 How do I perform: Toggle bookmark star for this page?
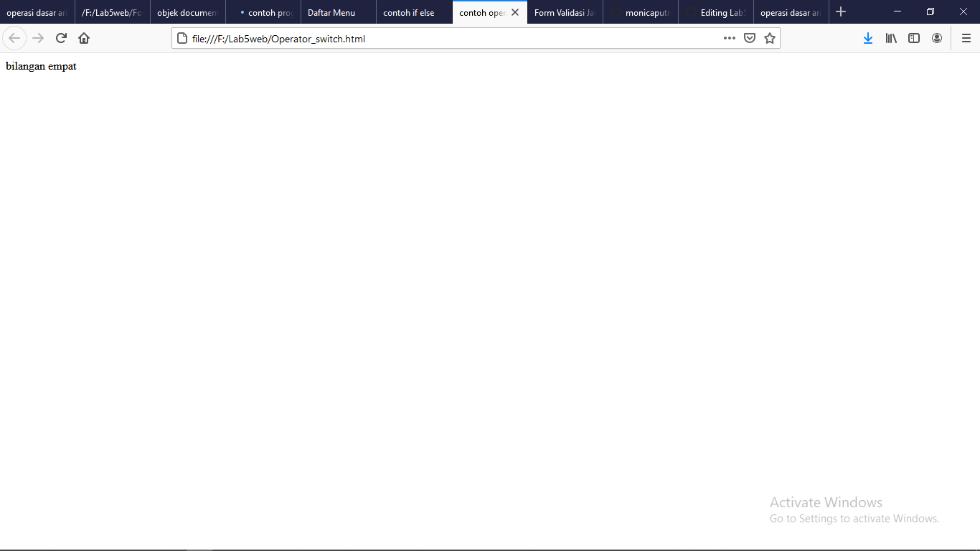tap(770, 38)
